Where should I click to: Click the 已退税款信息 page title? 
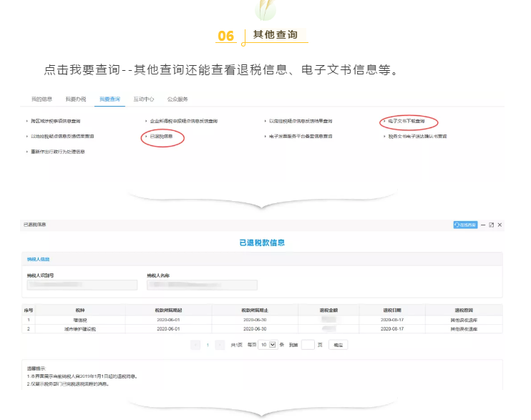tap(262, 243)
